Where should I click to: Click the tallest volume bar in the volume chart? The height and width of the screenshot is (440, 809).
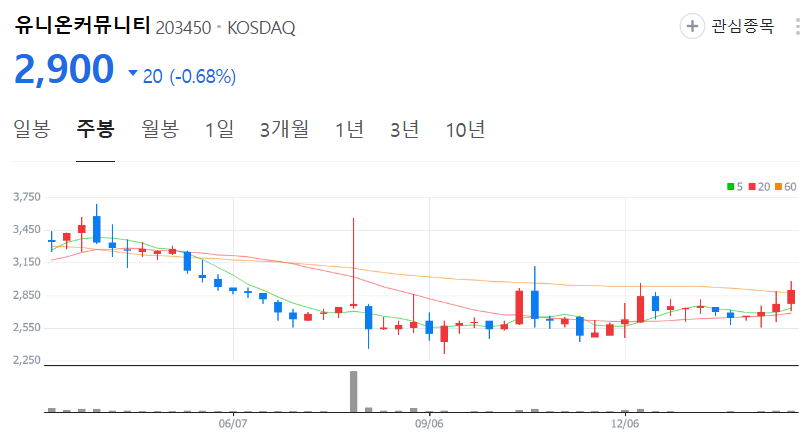point(353,392)
